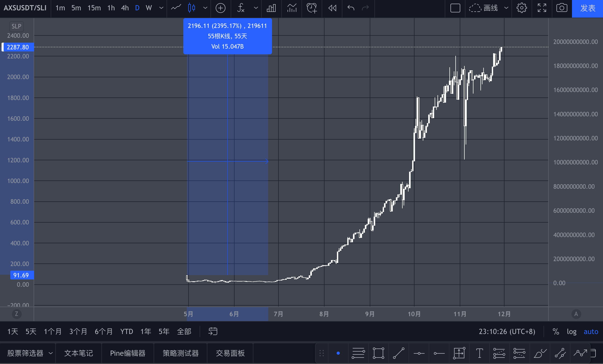Viewport: 603px width, 364px height.
Task: Open chart settings gear icon
Action: pos(522,8)
